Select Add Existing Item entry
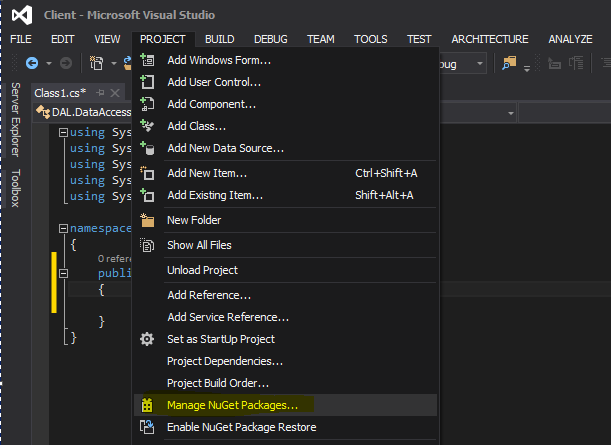Image resolution: width=611 pixels, height=445 pixels. tap(286, 195)
